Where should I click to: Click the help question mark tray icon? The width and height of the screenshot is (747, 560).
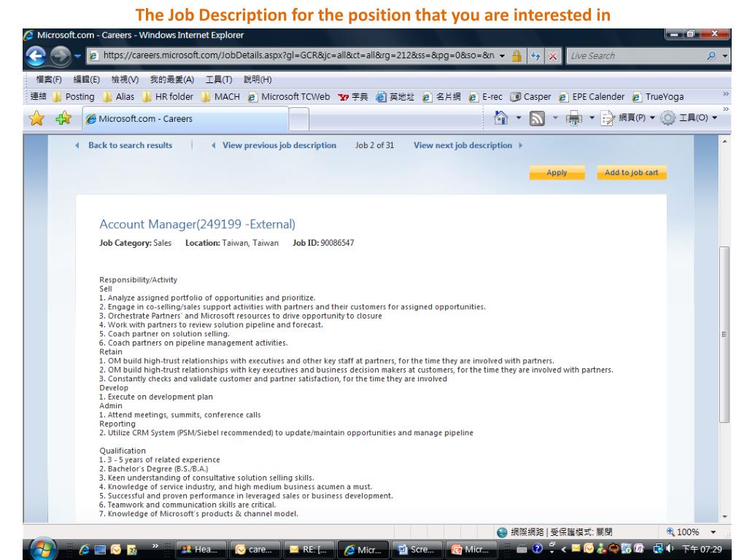(x=538, y=548)
